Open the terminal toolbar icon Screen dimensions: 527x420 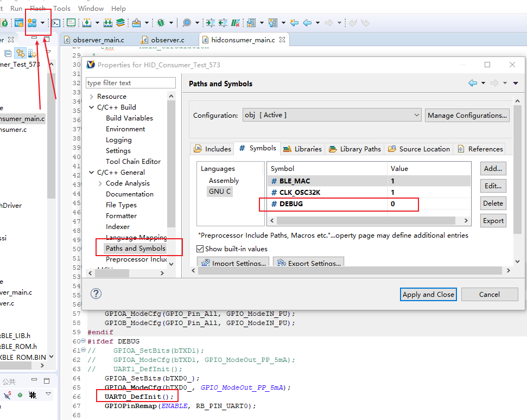pos(56,23)
